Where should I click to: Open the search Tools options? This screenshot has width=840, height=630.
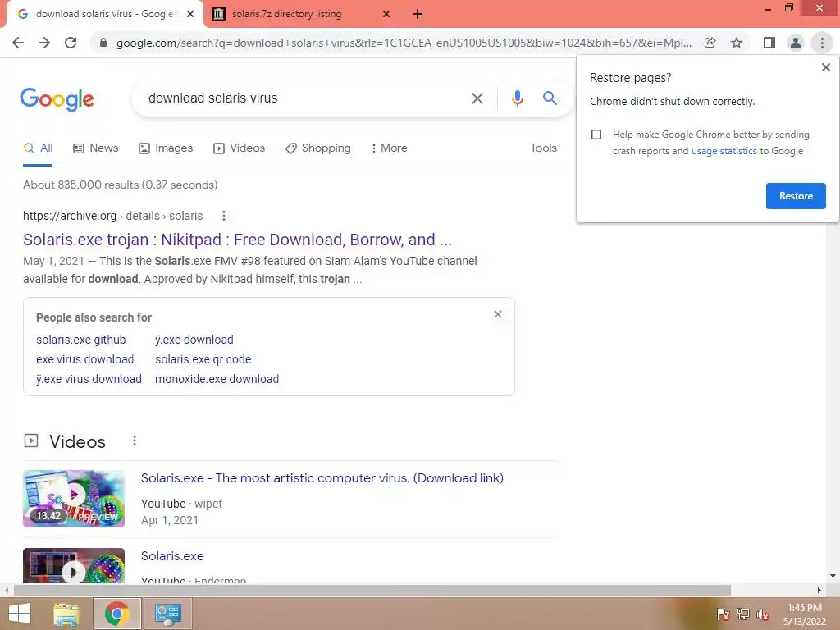pyautogui.click(x=543, y=148)
